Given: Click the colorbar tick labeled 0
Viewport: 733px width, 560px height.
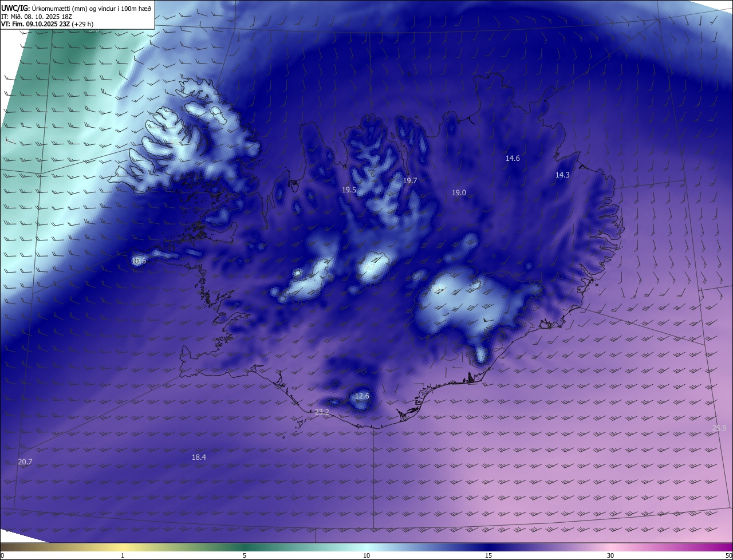Looking at the screenshot, I should point(2,555).
